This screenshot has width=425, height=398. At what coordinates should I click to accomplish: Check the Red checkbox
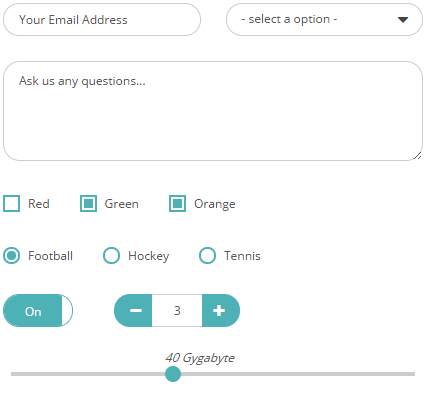12,204
